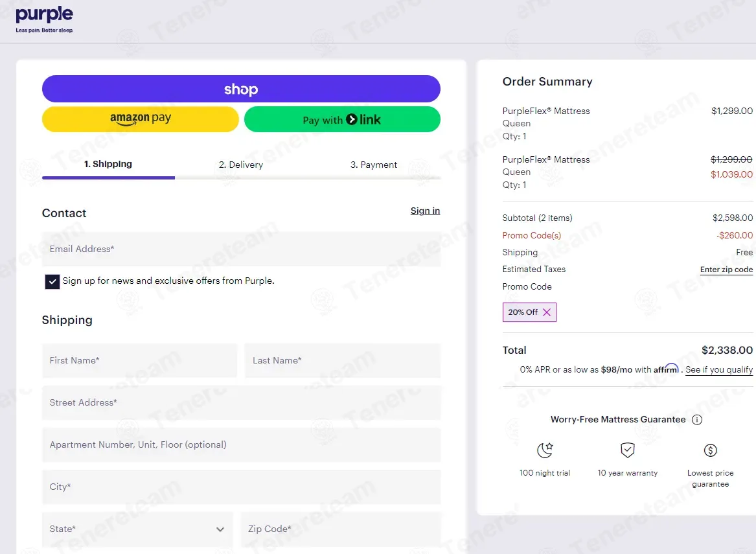Click Enter zip code link for taxes
The image size is (756, 554).
point(726,270)
